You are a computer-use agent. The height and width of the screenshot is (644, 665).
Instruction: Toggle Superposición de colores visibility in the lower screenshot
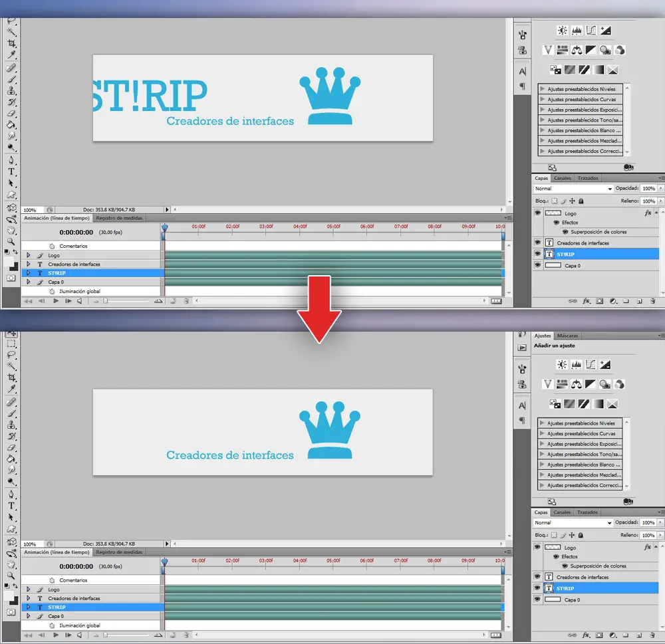tap(565, 566)
